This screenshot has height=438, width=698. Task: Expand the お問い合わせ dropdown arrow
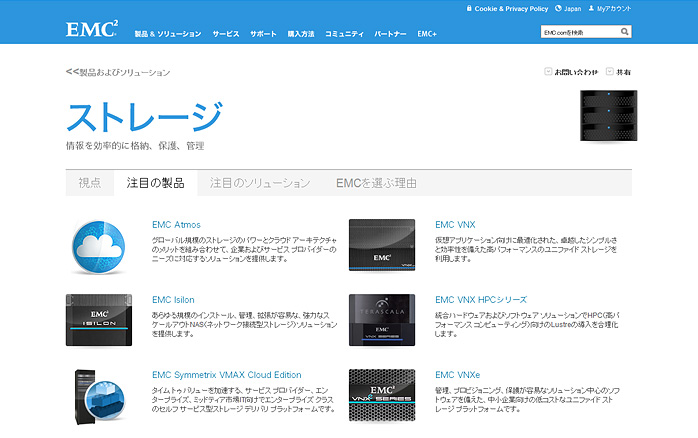click(x=548, y=71)
